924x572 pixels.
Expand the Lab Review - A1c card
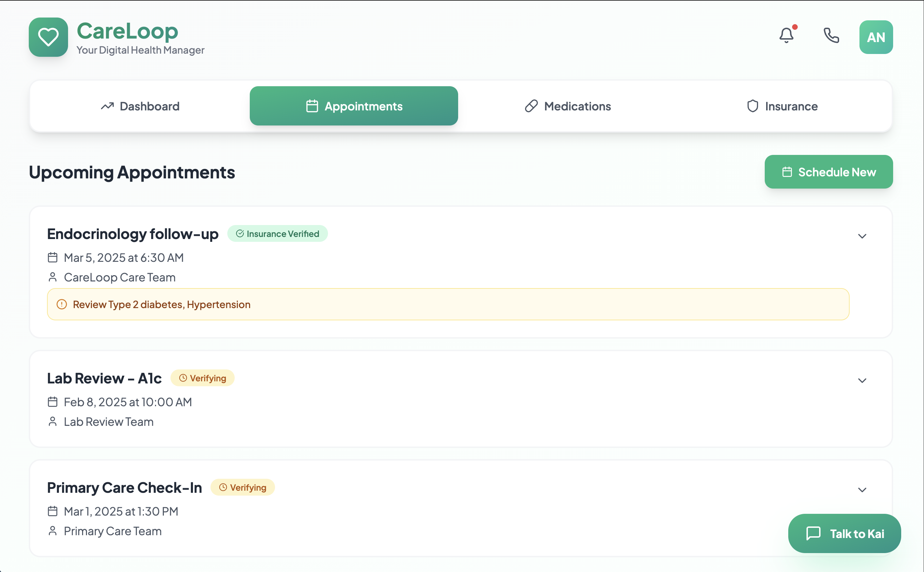(x=862, y=381)
